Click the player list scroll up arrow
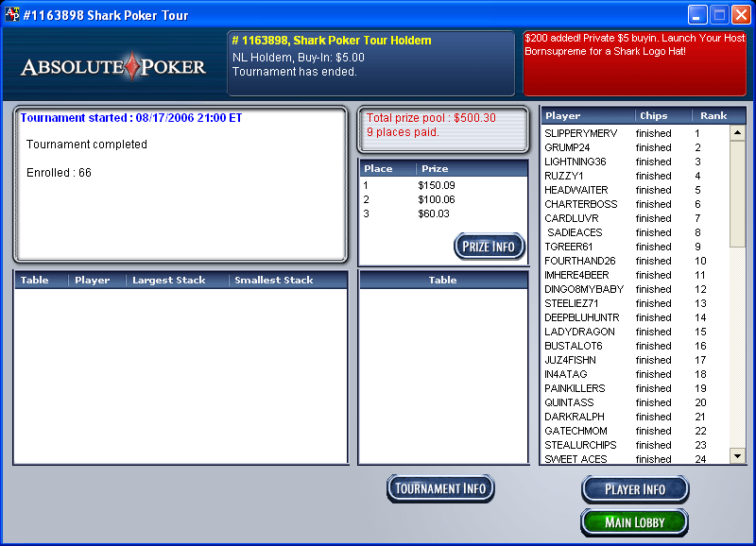756x546 pixels. [x=738, y=132]
